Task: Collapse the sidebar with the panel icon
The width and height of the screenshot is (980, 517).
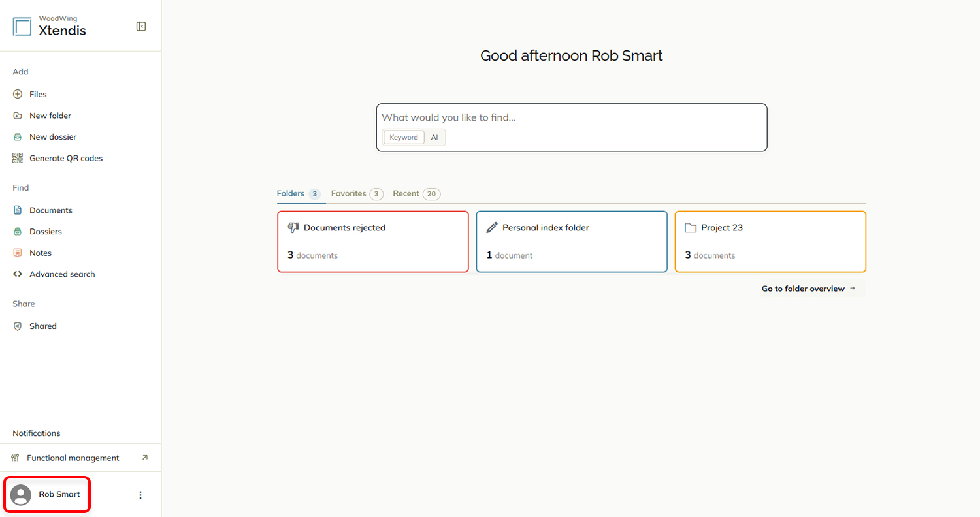Action: pos(140,26)
